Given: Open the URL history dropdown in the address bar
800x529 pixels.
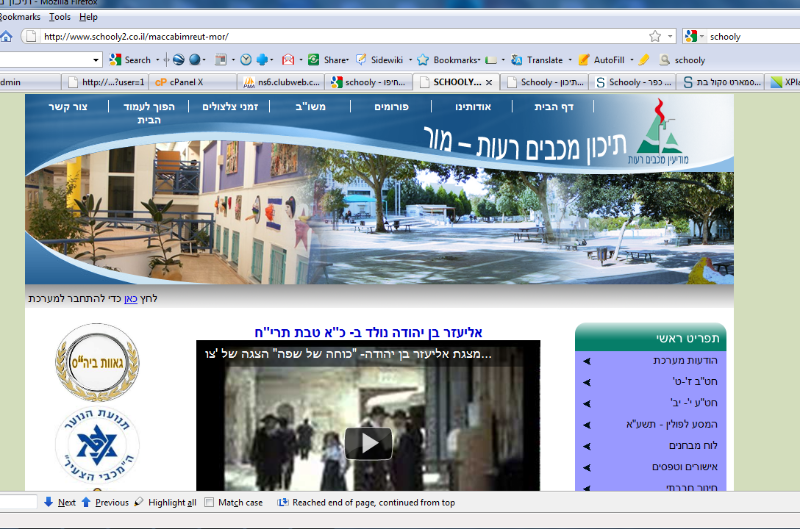Looking at the screenshot, I should point(670,37).
